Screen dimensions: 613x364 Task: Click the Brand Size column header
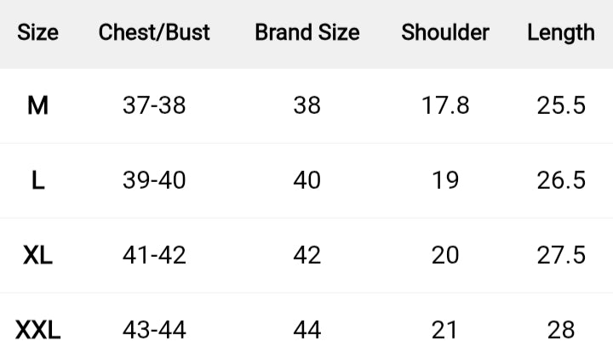(x=307, y=33)
